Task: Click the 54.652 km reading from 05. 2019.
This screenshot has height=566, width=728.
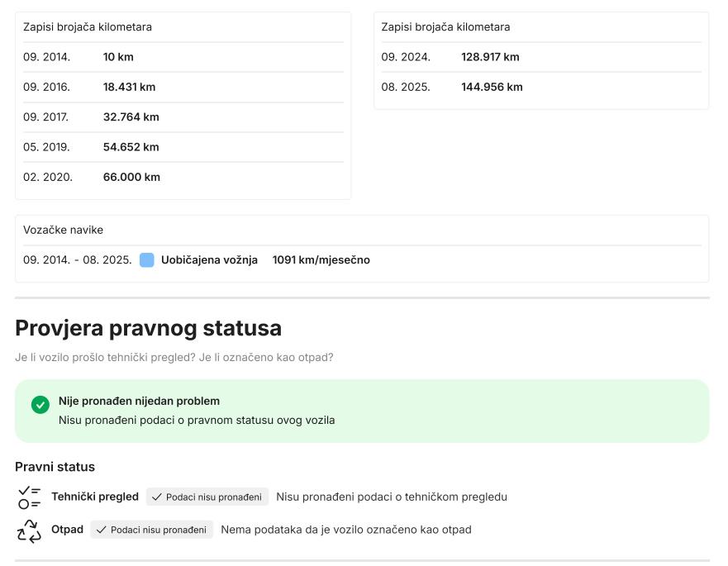Action: [131, 147]
